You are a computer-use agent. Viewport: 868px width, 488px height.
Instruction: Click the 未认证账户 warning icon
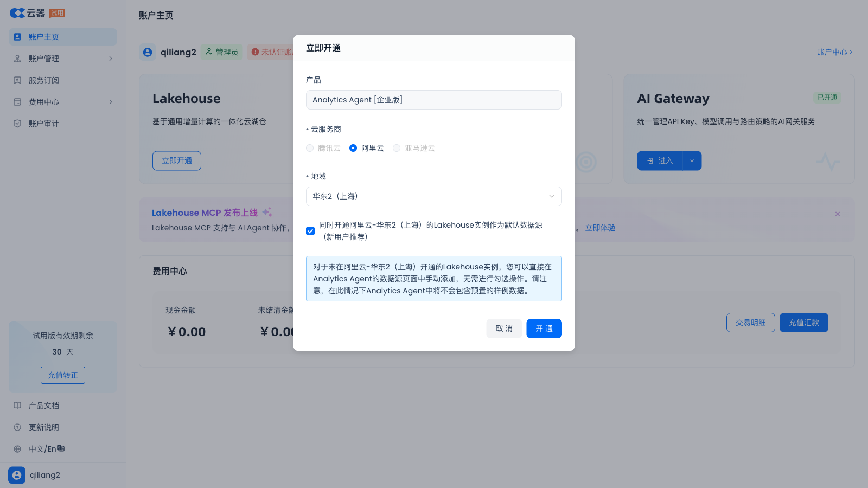[255, 52]
